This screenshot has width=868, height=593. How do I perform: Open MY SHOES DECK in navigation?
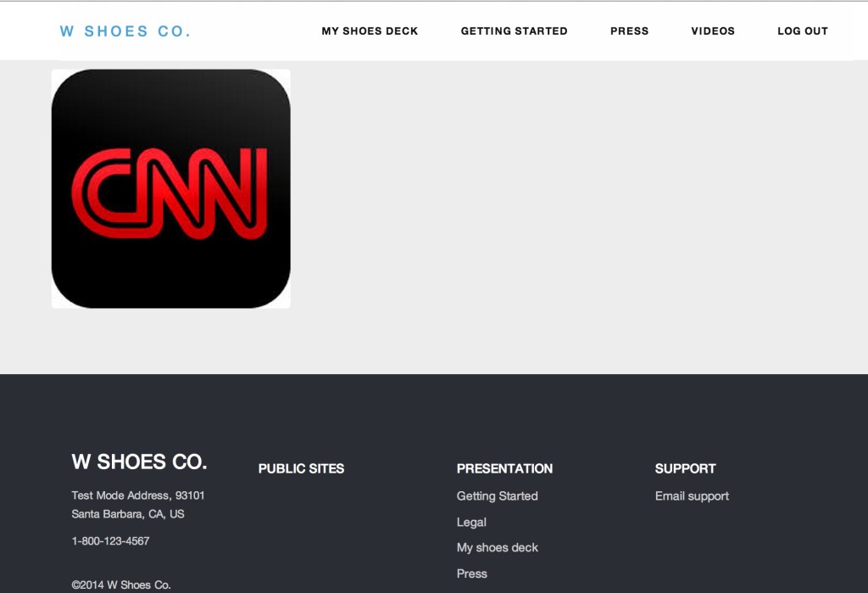coord(370,31)
